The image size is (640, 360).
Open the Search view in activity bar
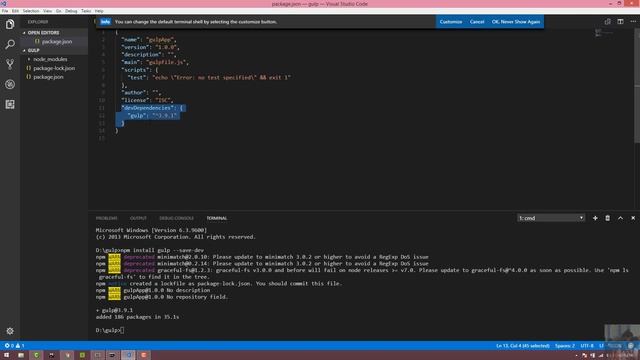10,44
